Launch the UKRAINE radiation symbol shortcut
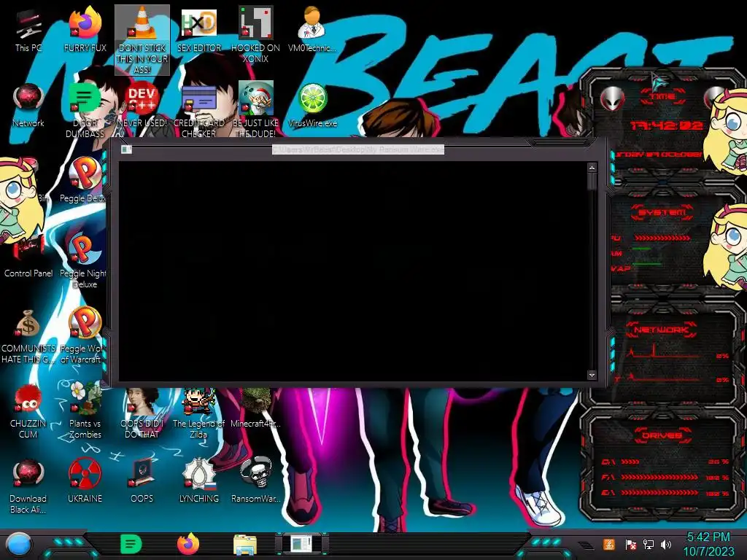The width and height of the screenshot is (747, 560). (x=85, y=481)
